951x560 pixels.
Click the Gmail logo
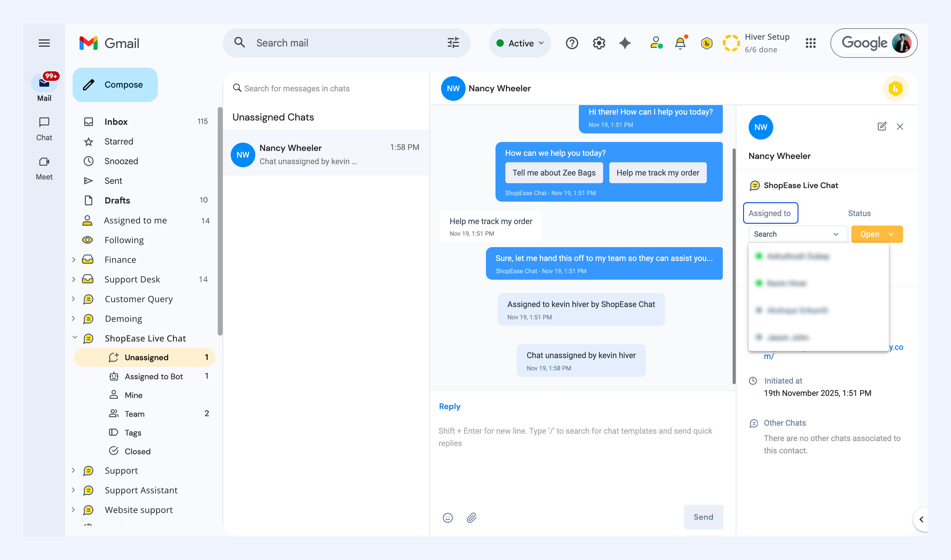(x=109, y=43)
